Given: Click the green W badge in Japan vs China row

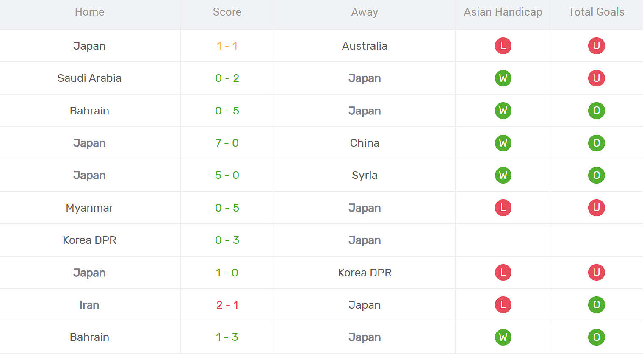Looking at the screenshot, I should 503,143.
